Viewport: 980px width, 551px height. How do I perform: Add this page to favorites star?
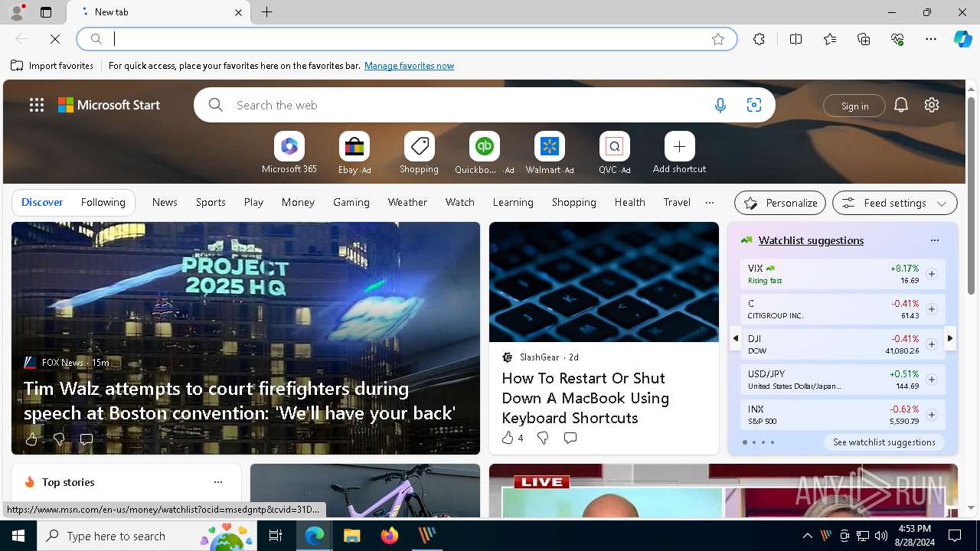click(x=718, y=39)
